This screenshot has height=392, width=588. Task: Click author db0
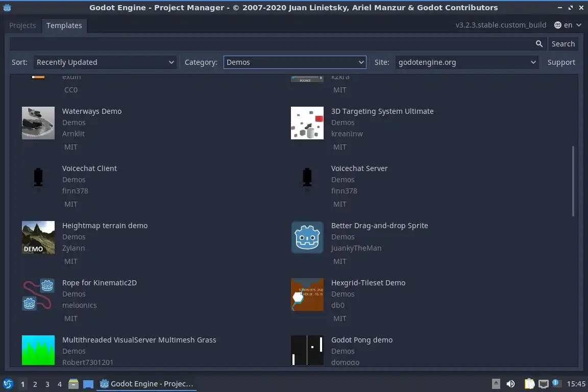pos(338,305)
